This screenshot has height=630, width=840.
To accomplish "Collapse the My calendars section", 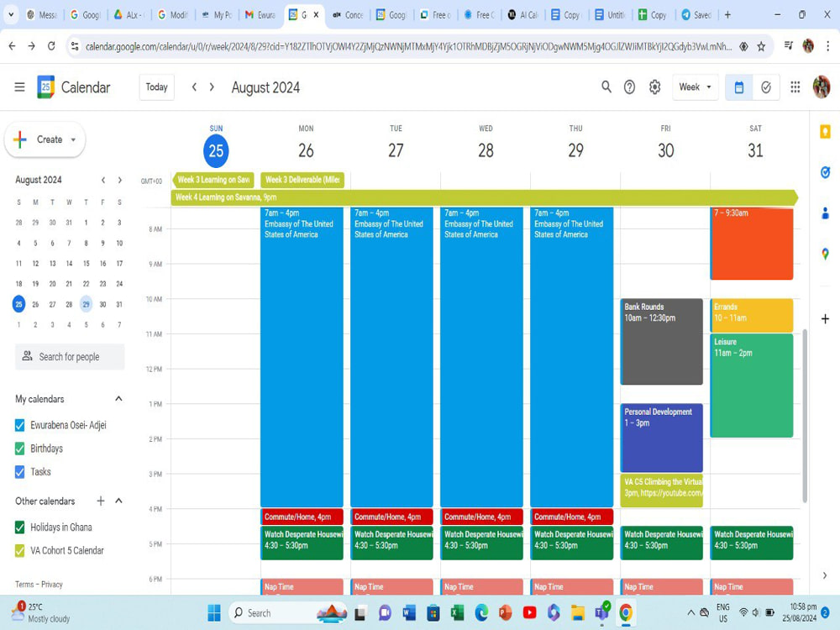I will tap(119, 398).
